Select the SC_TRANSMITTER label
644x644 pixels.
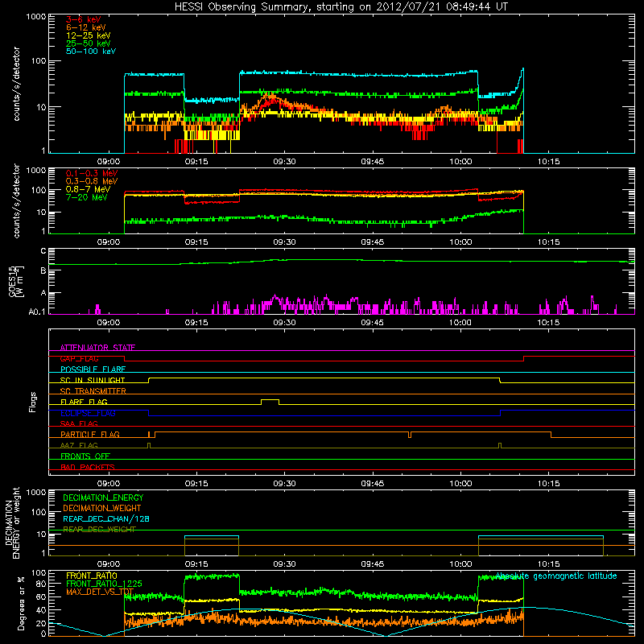coord(93,391)
